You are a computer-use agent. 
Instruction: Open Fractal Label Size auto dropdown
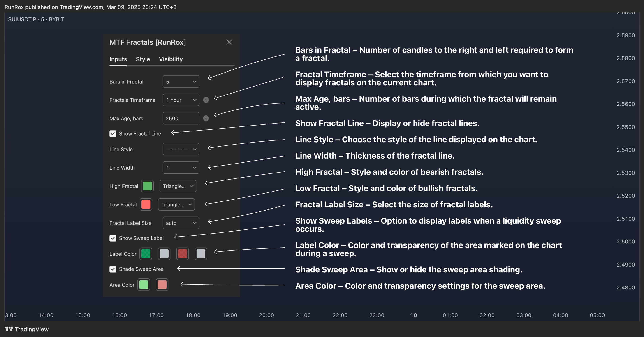(x=181, y=223)
